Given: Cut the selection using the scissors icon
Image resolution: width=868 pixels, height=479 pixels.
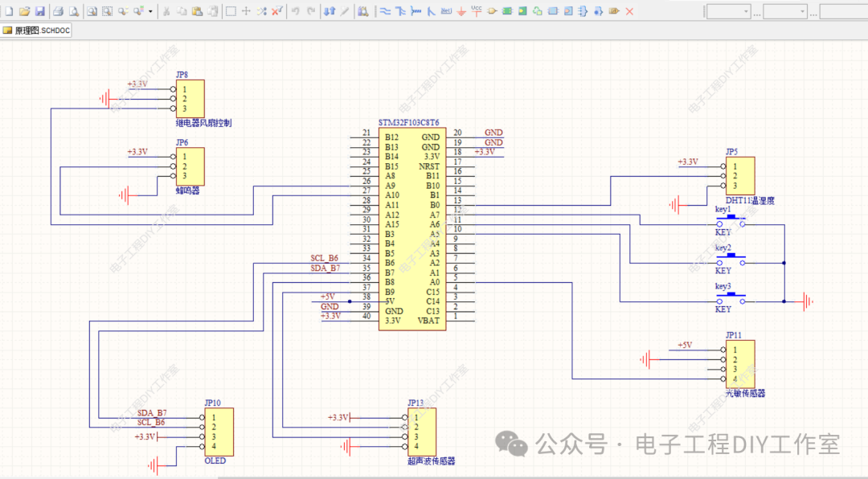Looking at the screenshot, I should (x=166, y=11).
